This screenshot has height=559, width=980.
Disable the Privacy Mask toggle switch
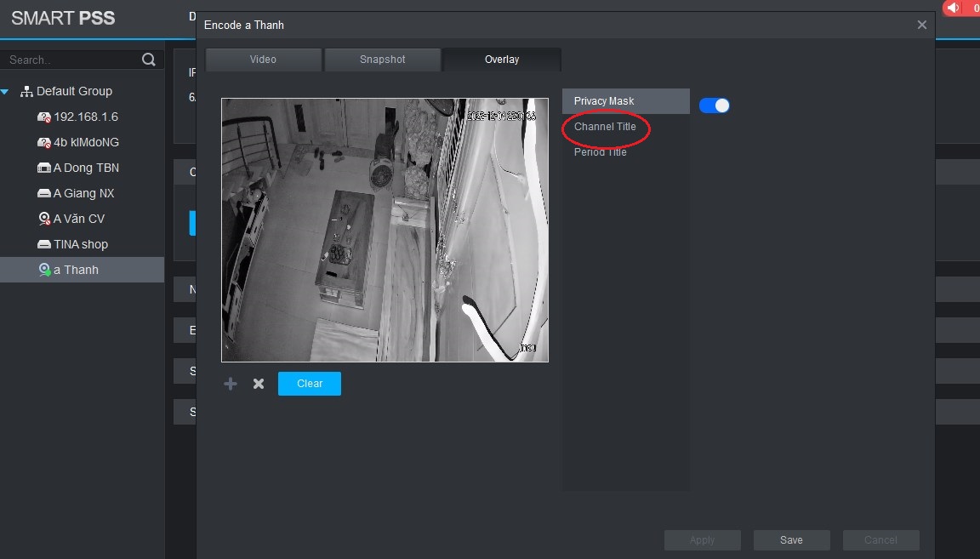(715, 106)
